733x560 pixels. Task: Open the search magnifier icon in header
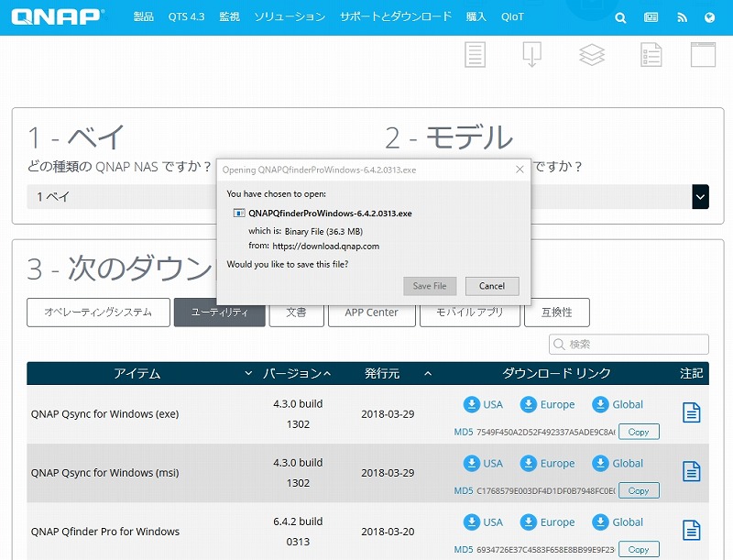(x=620, y=17)
